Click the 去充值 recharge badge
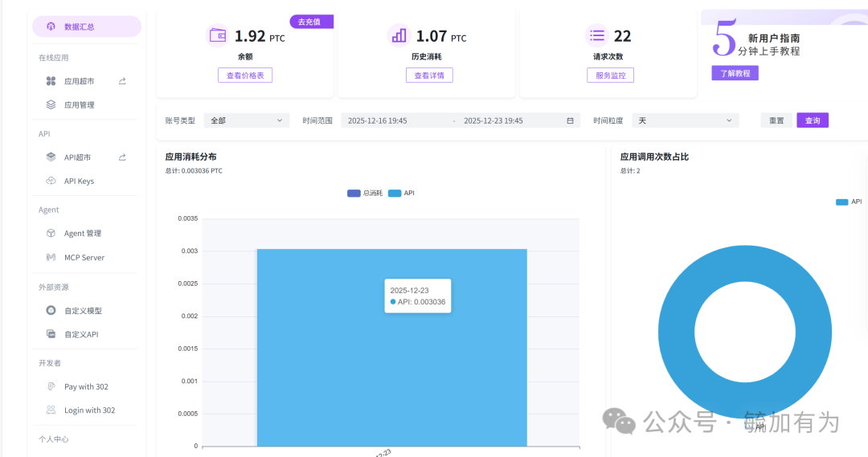Screen dimensions: 868x457 312,22
